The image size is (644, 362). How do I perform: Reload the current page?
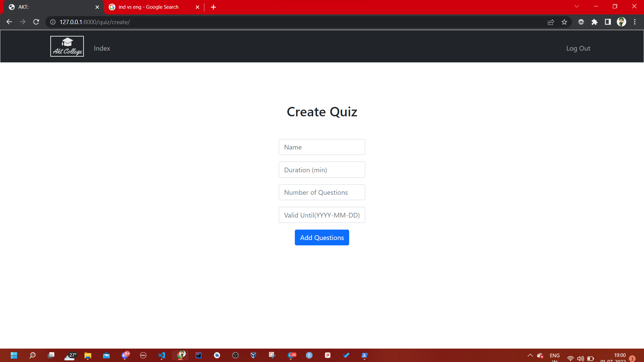pyautogui.click(x=36, y=22)
